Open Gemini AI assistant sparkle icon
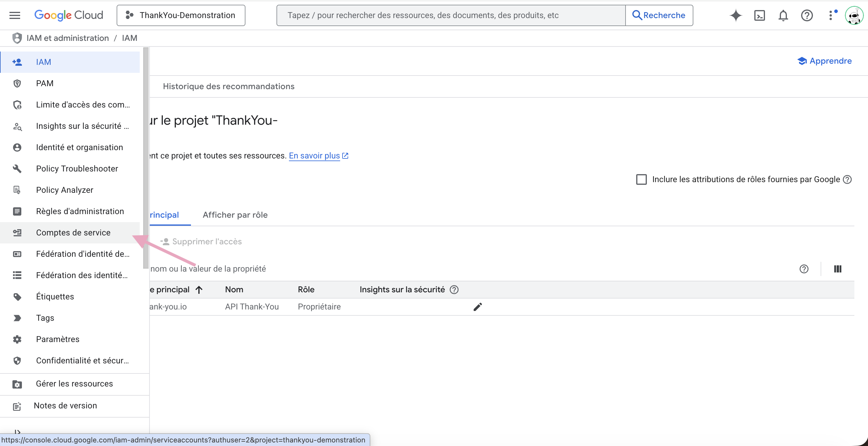The image size is (868, 446). [736, 15]
